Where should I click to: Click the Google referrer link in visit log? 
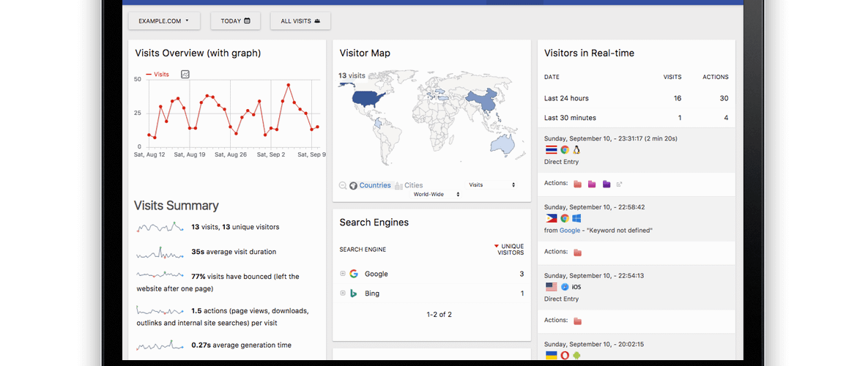coord(569,230)
